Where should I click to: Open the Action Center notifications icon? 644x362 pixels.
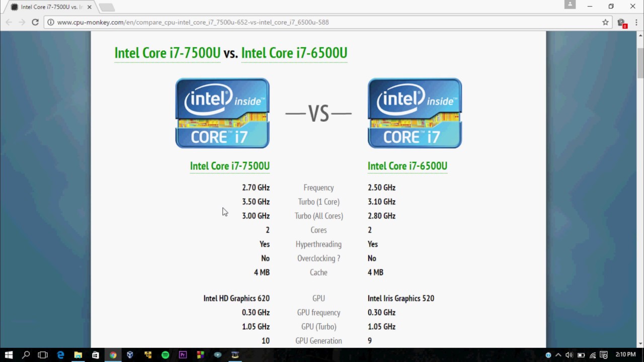(x=604, y=355)
